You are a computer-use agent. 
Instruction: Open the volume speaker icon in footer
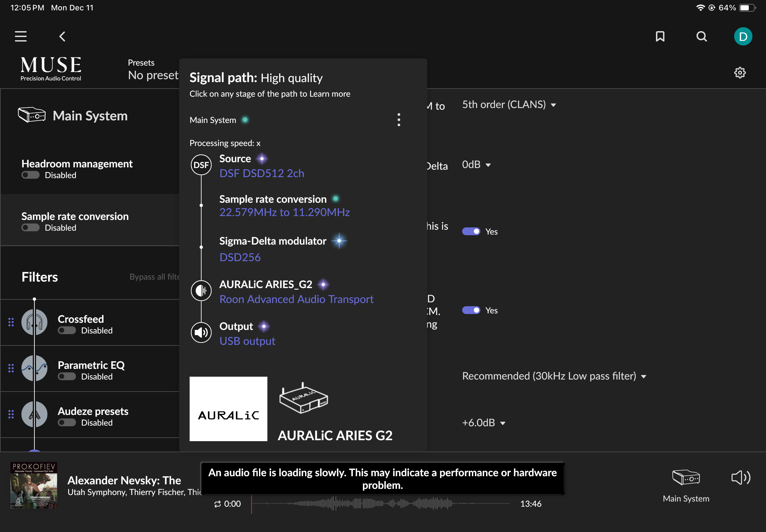pos(741,478)
